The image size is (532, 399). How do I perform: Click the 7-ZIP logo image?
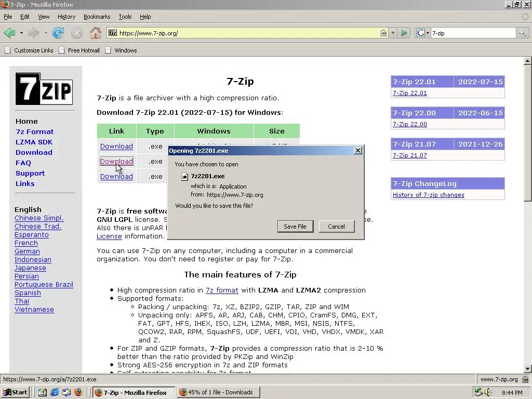pos(44,89)
